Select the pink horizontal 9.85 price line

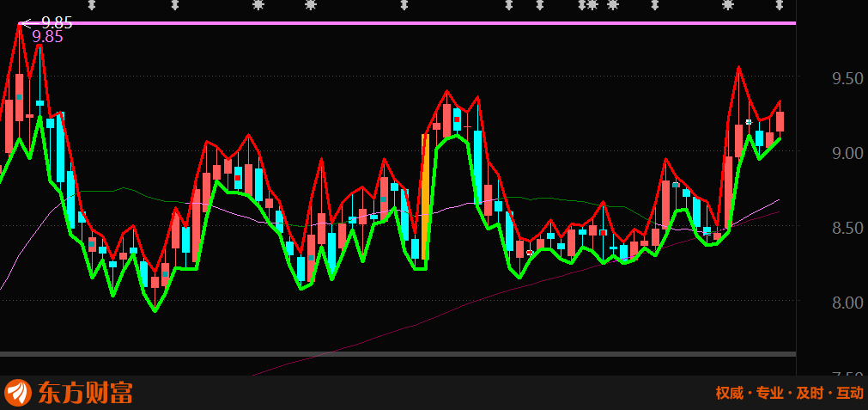coord(407,23)
